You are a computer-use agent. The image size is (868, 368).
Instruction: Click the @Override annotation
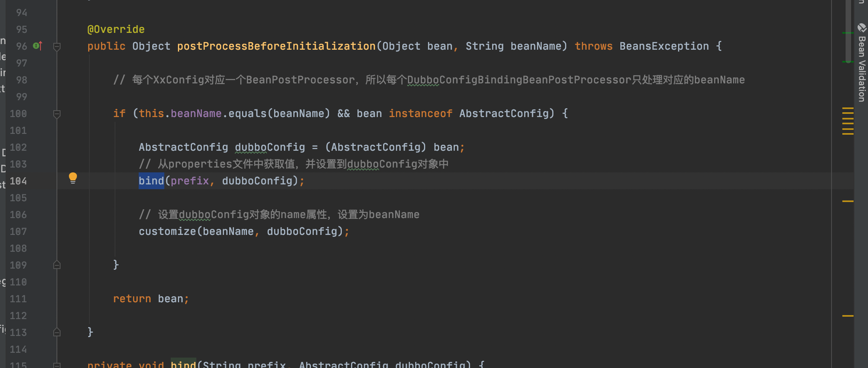point(116,29)
